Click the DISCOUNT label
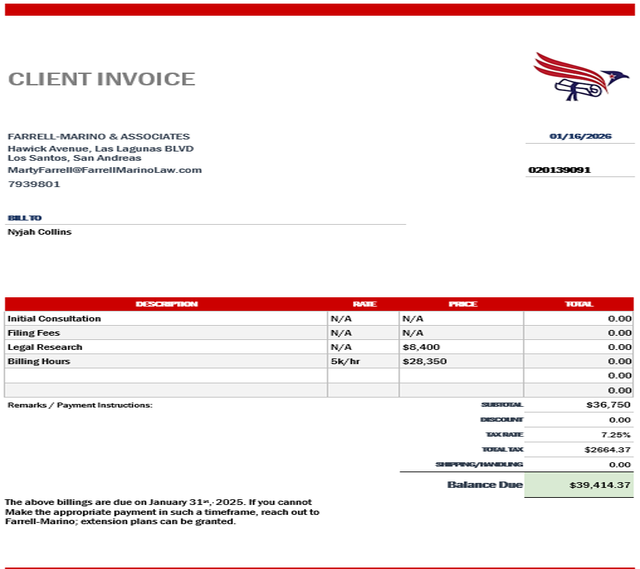 502,420
